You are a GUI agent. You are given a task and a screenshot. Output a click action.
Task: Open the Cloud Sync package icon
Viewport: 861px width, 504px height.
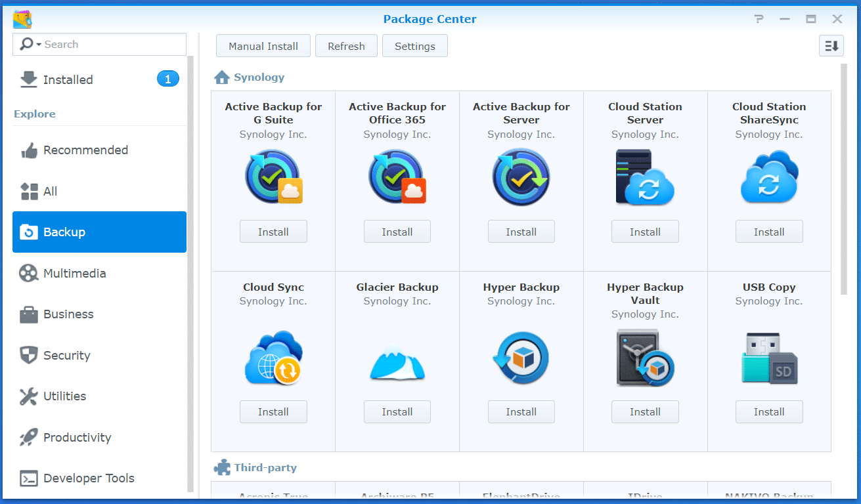[x=273, y=359]
